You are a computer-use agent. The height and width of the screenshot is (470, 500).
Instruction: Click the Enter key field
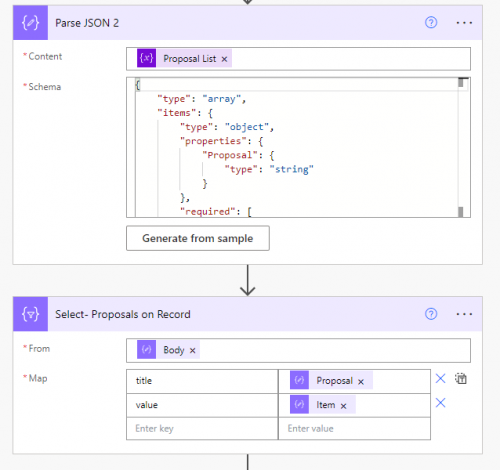coord(202,428)
